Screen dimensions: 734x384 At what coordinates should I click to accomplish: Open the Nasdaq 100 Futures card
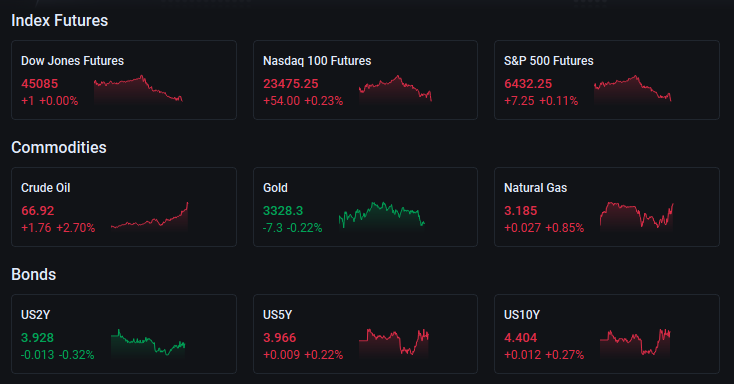(365, 80)
